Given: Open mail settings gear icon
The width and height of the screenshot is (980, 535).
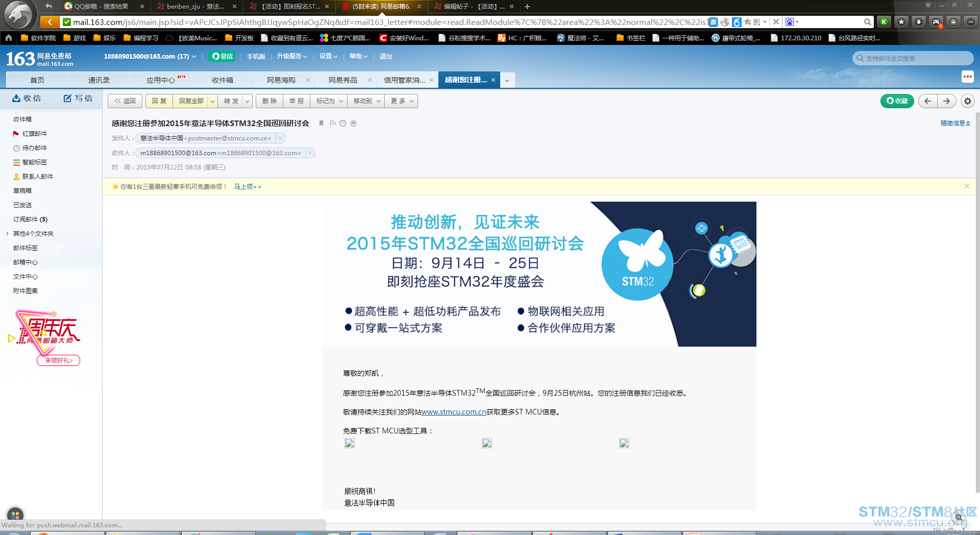Looking at the screenshot, I should (x=967, y=101).
